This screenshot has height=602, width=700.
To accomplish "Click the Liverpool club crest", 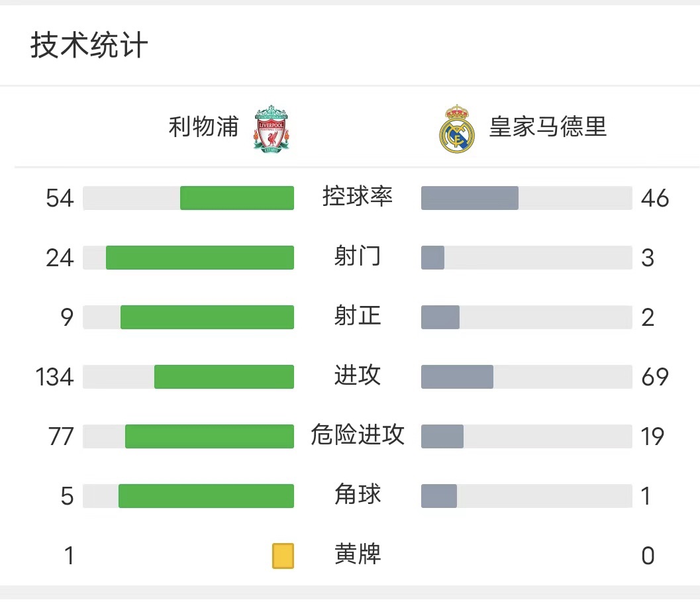I will pyautogui.click(x=271, y=128).
